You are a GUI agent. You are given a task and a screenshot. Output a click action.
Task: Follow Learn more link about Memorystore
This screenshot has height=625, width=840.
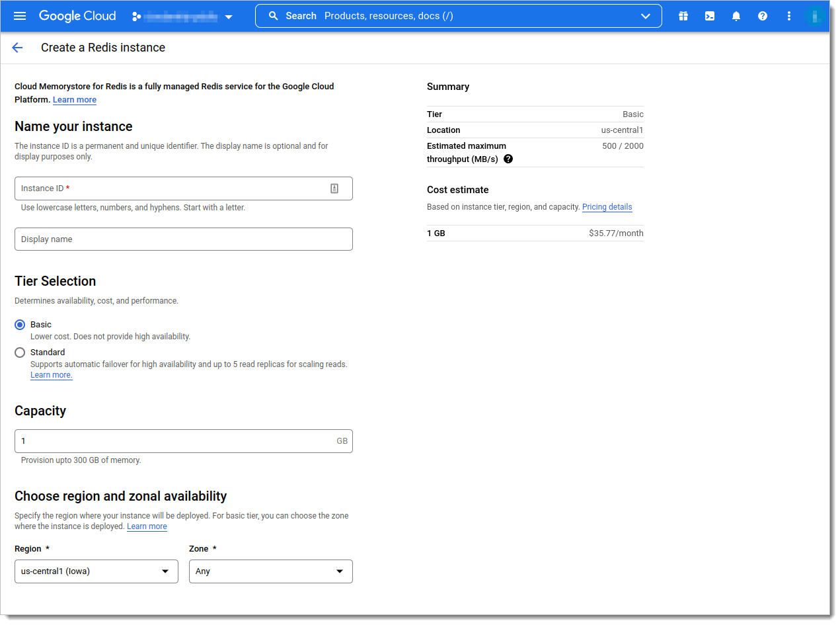point(75,100)
